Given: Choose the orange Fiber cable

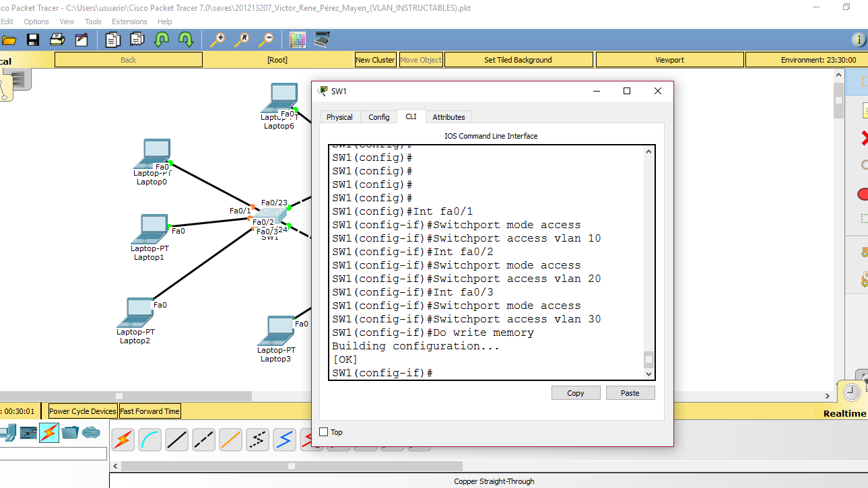Looking at the screenshot, I should [x=230, y=440].
